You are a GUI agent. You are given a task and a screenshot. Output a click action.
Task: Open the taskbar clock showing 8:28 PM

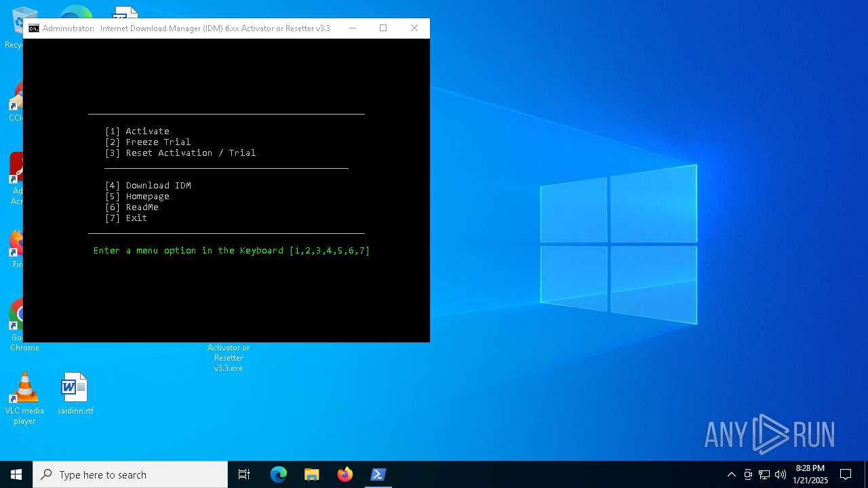(810, 474)
